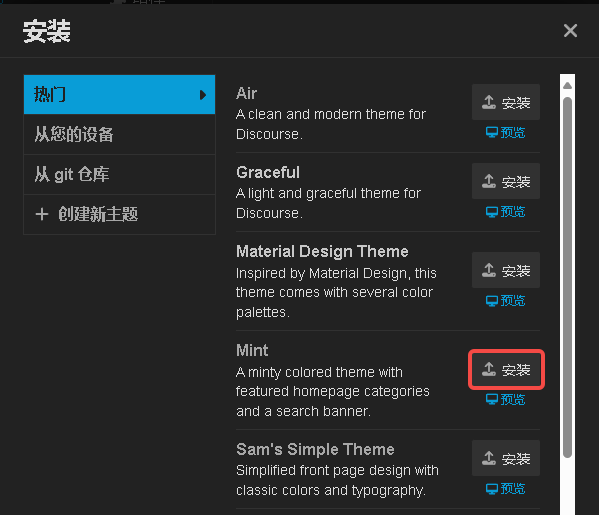Click the theme list scrollbar thumb

click(x=567, y=277)
